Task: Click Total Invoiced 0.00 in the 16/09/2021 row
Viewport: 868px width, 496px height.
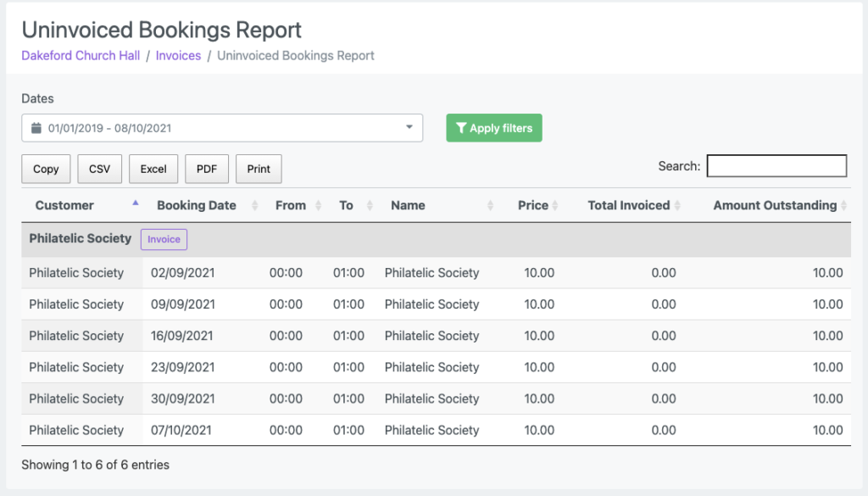Action: [663, 336]
